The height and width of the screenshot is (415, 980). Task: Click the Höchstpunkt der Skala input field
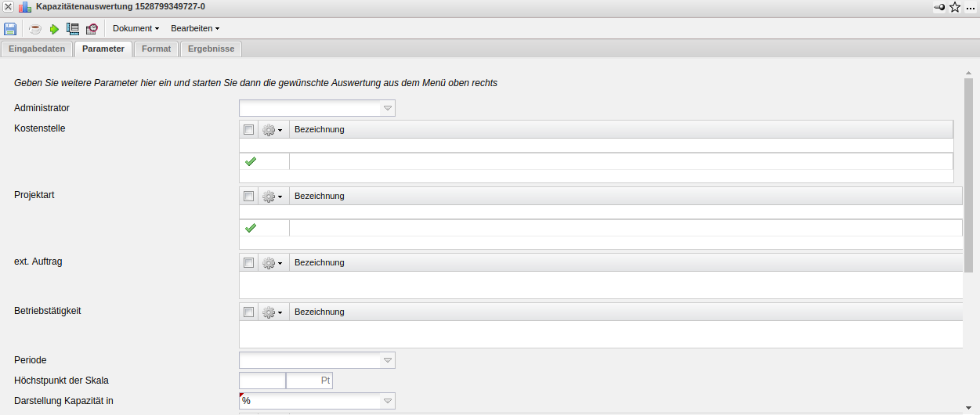click(262, 381)
